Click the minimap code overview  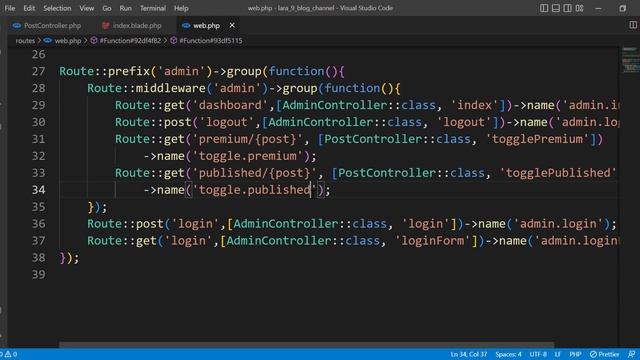pyautogui.click(x=631, y=60)
